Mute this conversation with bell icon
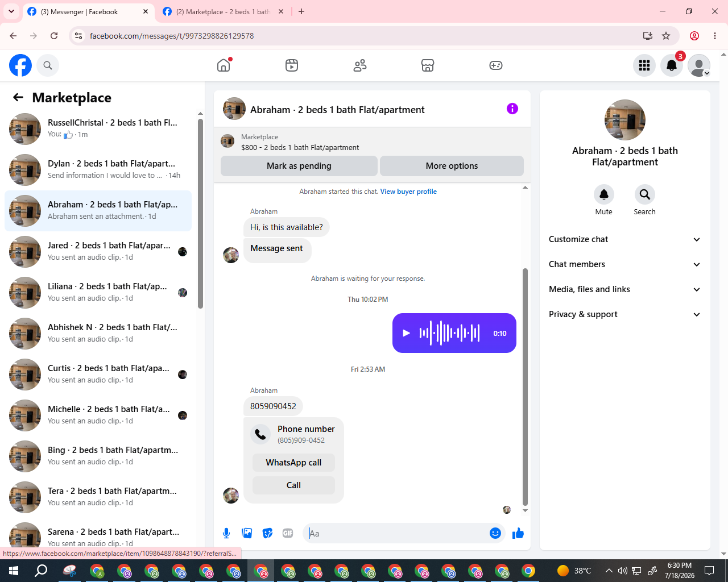Screen dimensions: 728x582 click(604, 194)
